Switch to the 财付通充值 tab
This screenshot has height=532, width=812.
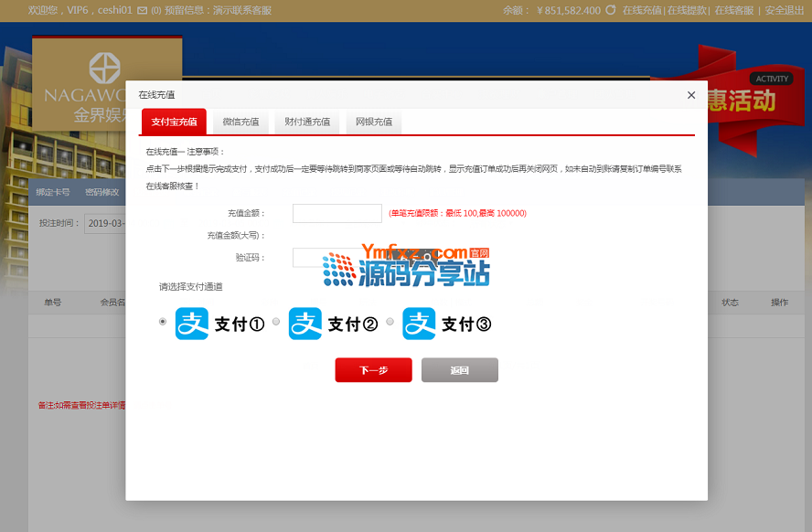(307, 122)
